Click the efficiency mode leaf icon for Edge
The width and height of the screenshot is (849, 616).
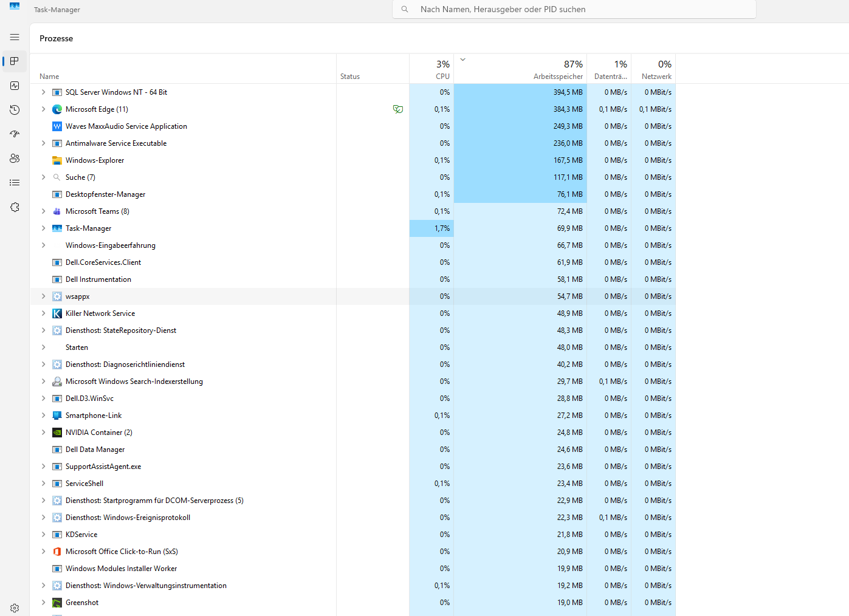(398, 109)
